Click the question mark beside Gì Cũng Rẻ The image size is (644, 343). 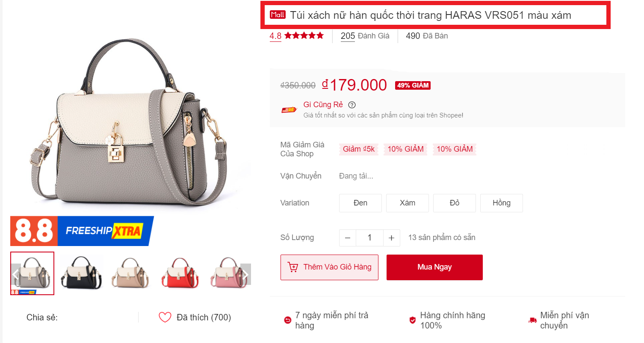(x=352, y=105)
